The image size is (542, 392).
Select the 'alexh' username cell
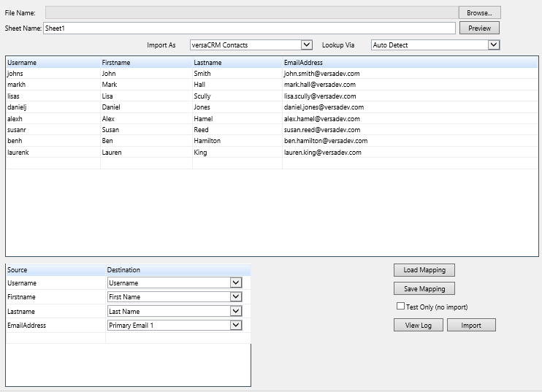click(53, 118)
